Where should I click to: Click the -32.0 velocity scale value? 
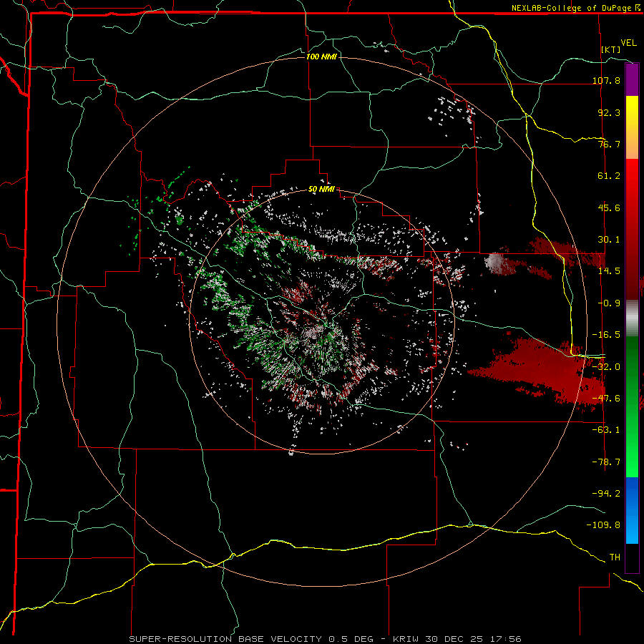pyautogui.click(x=606, y=367)
